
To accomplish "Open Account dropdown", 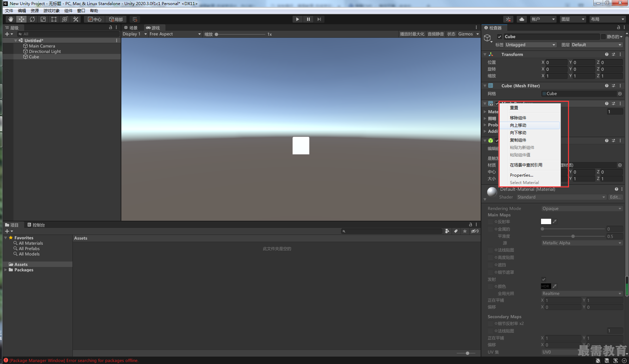I will (x=543, y=19).
